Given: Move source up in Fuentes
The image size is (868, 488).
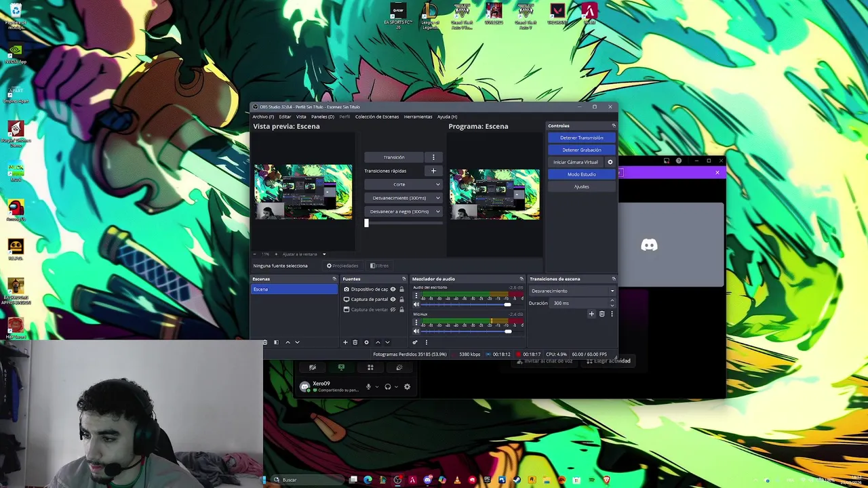Looking at the screenshot, I should click(x=378, y=342).
